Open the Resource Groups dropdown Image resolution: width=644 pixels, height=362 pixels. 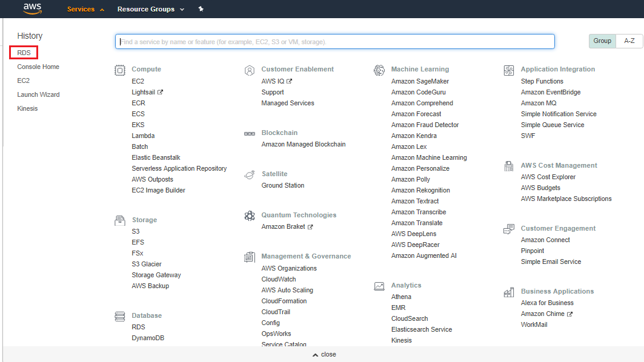pos(151,9)
